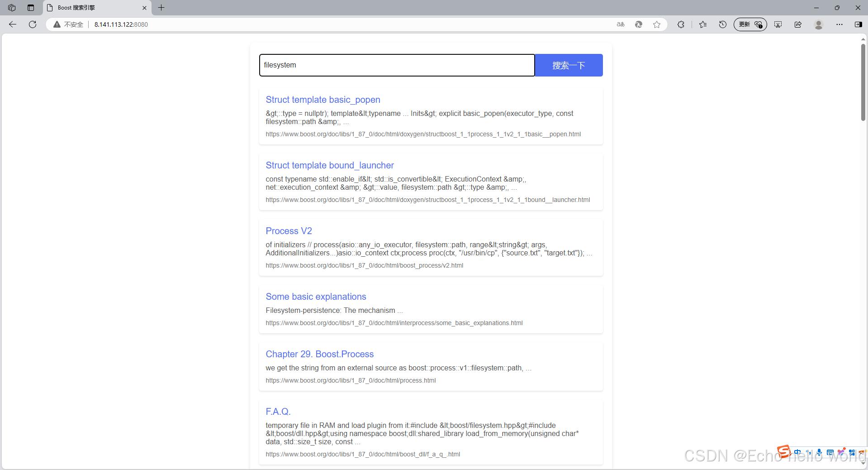The image size is (868, 470).
Task: Add this page to favorites with the star
Action: 657,24
